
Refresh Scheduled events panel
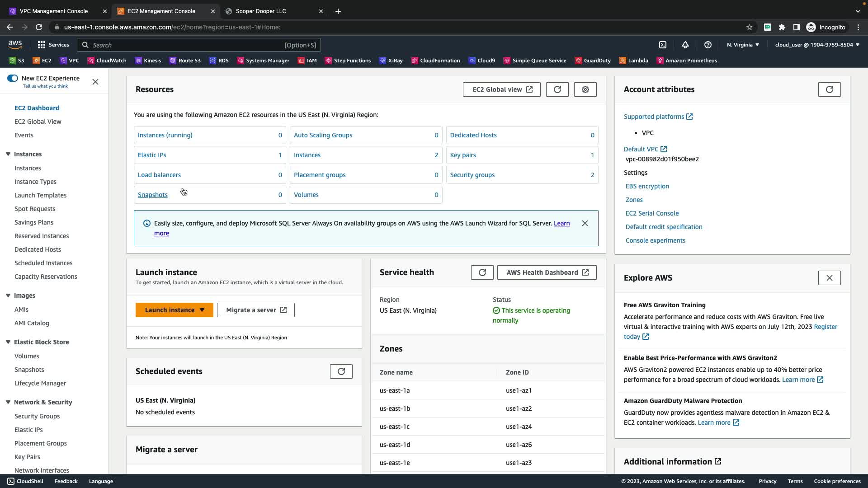(341, 371)
